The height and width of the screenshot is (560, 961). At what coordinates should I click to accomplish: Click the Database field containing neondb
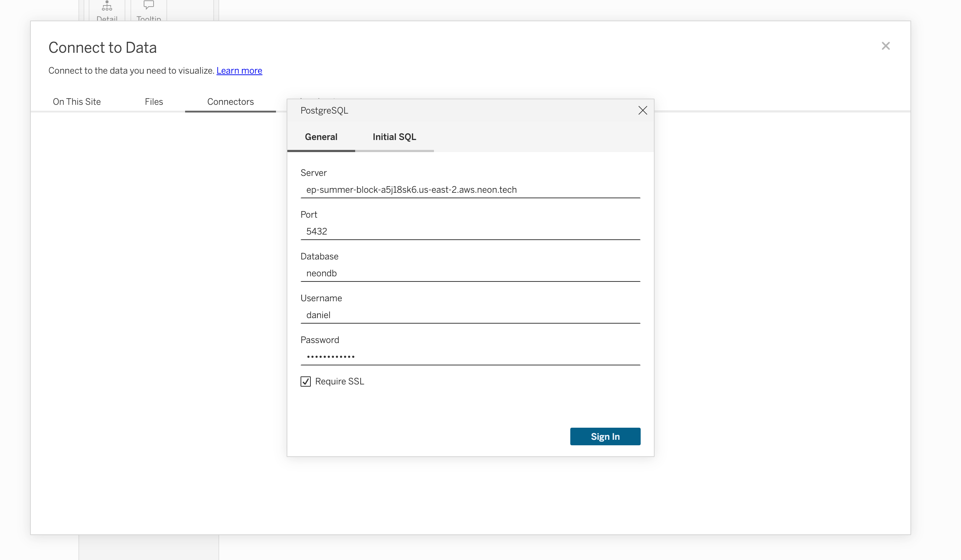(470, 273)
